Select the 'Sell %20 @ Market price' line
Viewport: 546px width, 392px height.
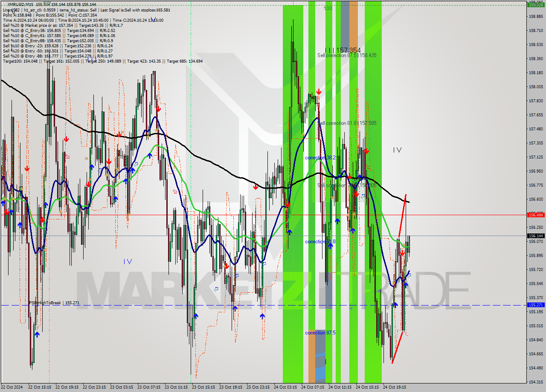tap(63, 25)
